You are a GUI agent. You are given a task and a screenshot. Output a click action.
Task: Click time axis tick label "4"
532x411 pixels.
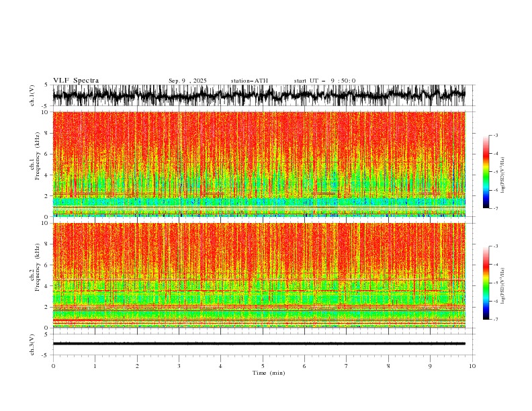click(220, 366)
